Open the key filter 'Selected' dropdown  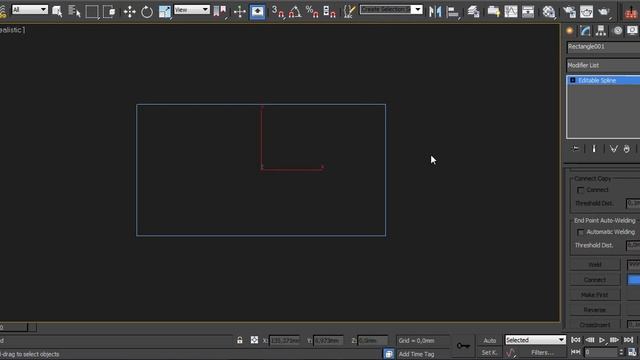(x=535, y=340)
